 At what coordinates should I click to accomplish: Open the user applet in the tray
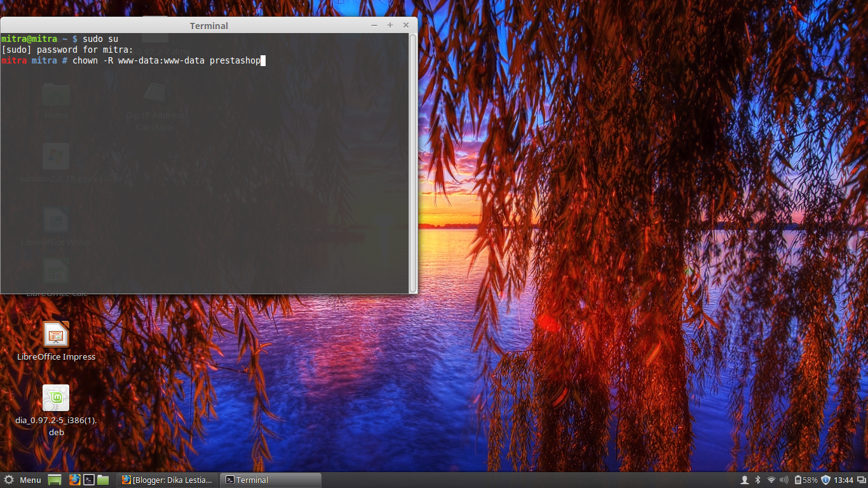(744, 480)
